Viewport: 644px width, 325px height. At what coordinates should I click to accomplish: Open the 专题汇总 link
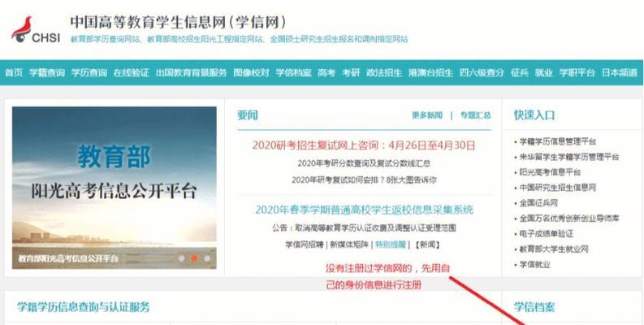point(476,115)
